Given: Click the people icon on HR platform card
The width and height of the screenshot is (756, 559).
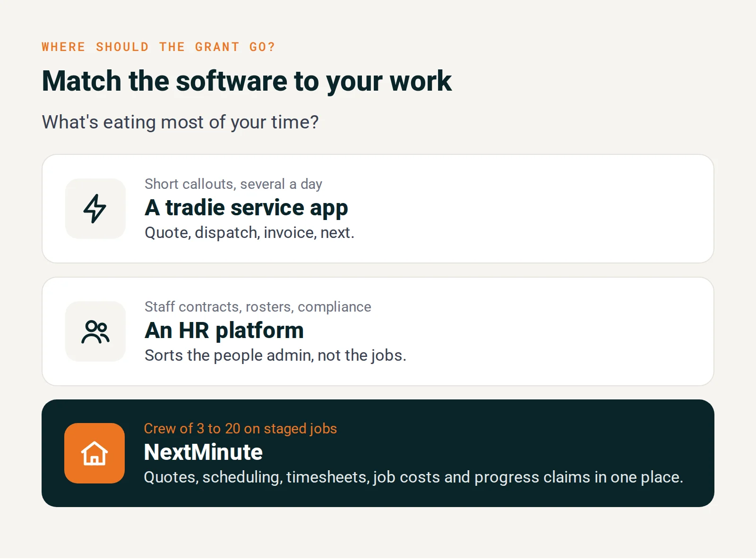Looking at the screenshot, I should pos(95,331).
